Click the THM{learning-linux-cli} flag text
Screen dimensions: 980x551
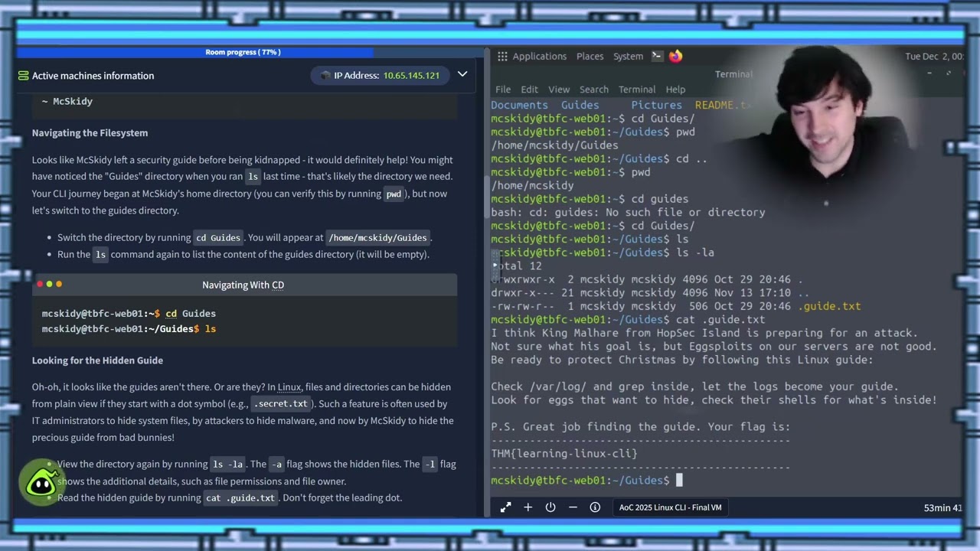564,454
